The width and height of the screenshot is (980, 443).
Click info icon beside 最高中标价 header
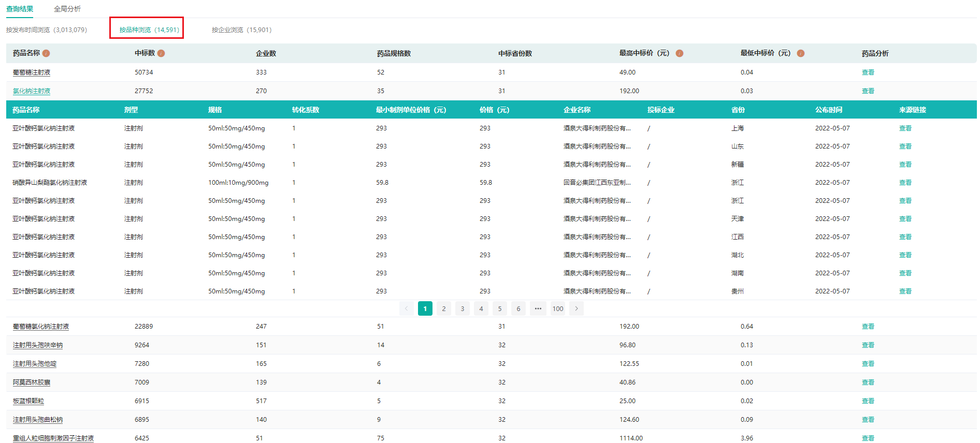click(680, 53)
